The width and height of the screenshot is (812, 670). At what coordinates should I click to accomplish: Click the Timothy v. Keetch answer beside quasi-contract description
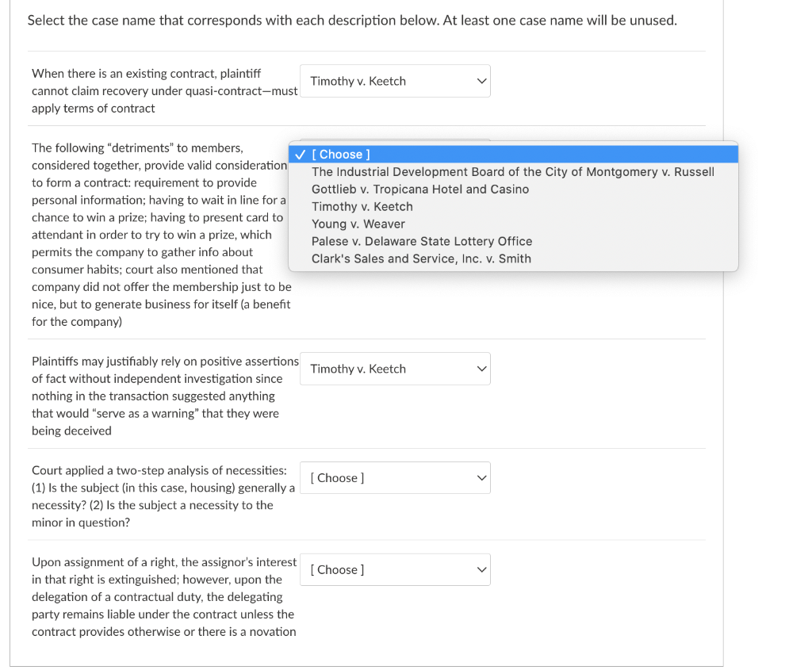click(395, 80)
